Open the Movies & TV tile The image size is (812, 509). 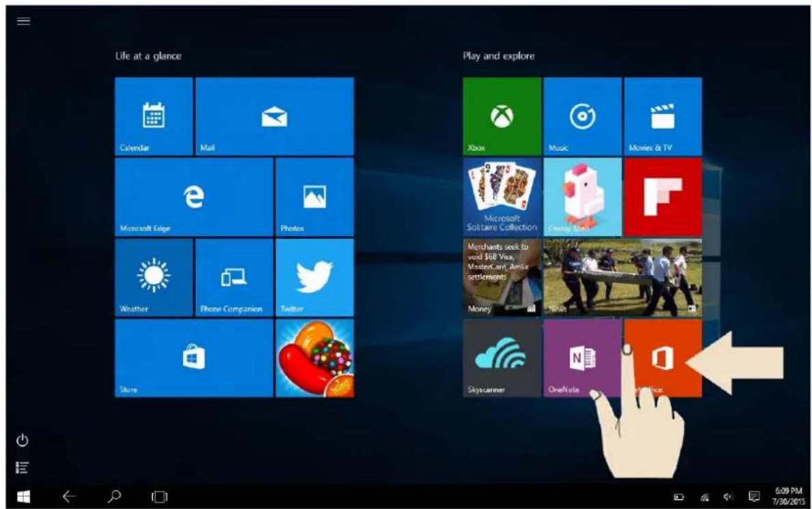click(x=663, y=117)
